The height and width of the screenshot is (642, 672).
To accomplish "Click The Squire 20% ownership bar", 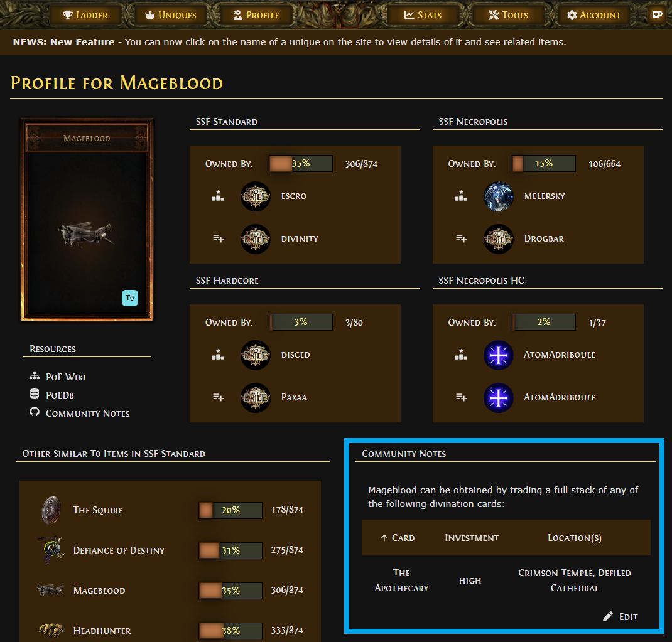I will [x=230, y=510].
